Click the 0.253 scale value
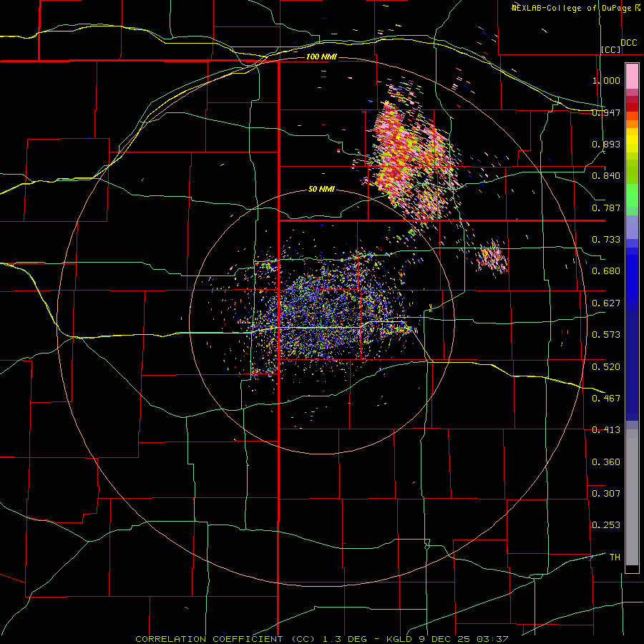Image resolution: width=644 pixels, height=644 pixels. click(606, 525)
